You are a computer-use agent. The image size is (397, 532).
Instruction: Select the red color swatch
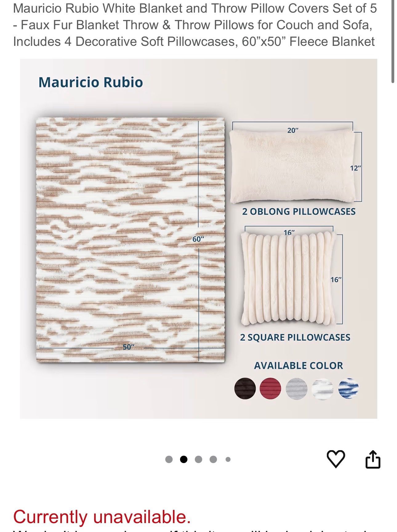tap(271, 389)
